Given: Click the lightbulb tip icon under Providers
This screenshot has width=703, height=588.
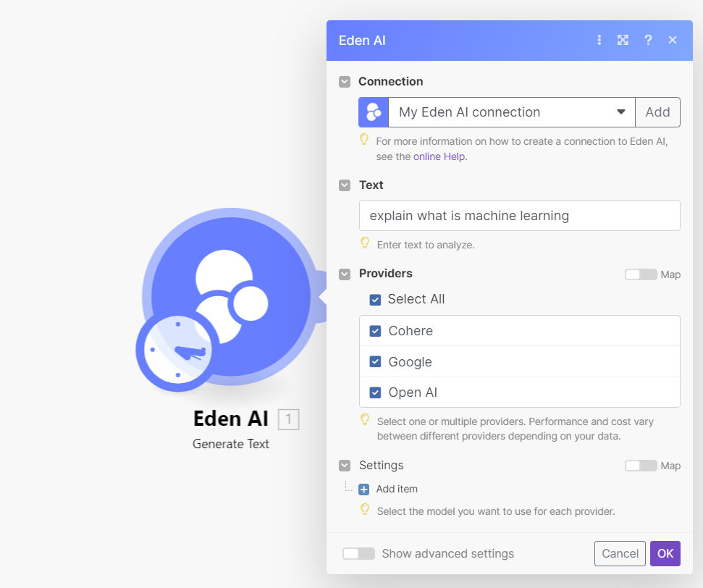Looking at the screenshot, I should (364, 420).
